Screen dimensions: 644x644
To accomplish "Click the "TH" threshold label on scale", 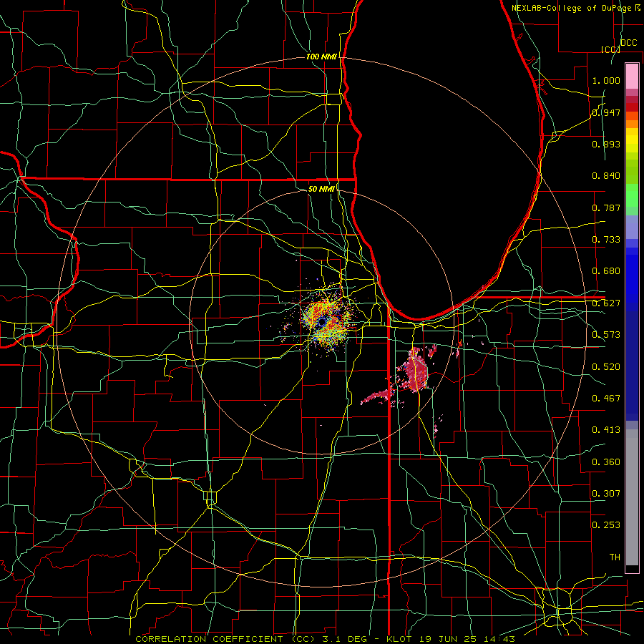I will 615,557.
